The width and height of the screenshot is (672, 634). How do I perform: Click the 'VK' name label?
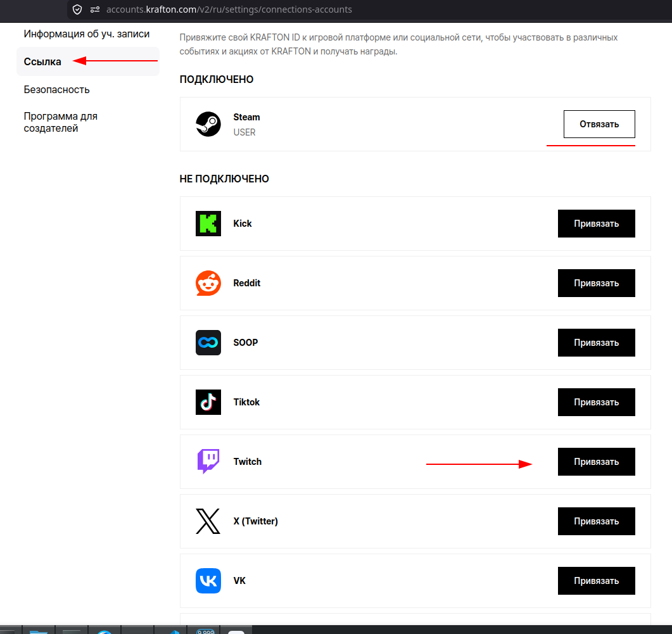tap(239, 581)
